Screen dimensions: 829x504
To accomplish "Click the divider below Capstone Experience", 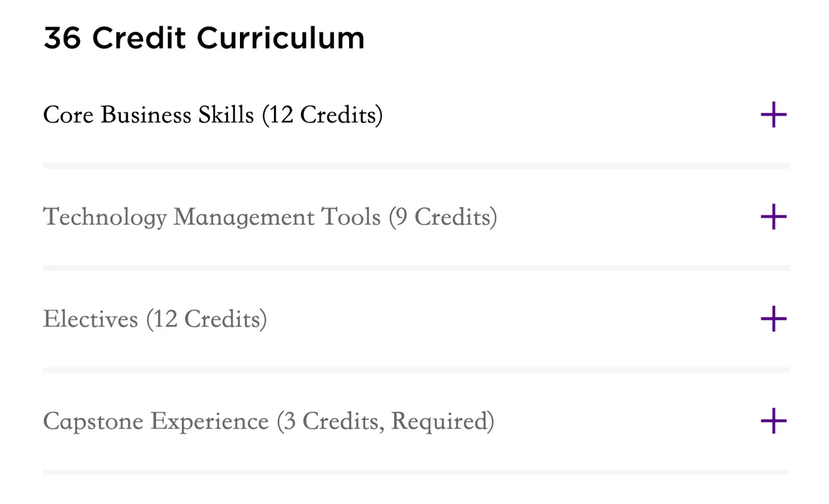I will click(416, 472).
